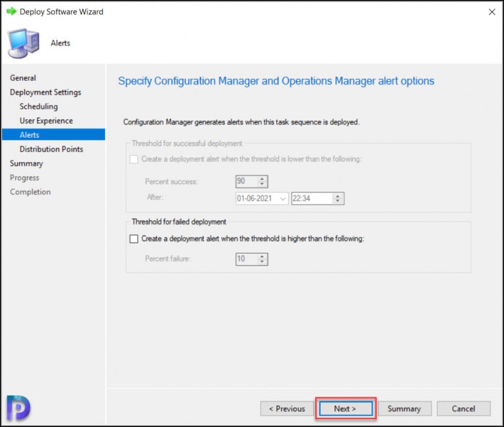Click the 'Specify Configuration Manager' heading

276,81
